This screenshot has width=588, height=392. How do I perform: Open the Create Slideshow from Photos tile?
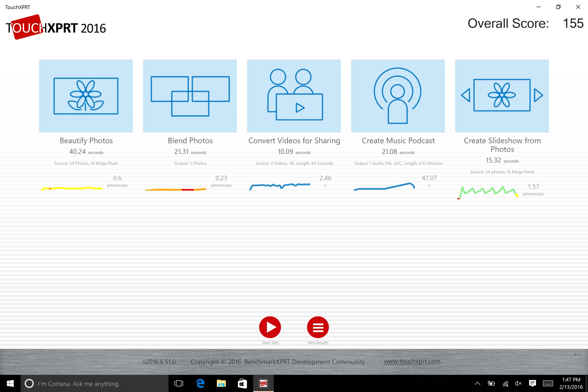[502, 96]
